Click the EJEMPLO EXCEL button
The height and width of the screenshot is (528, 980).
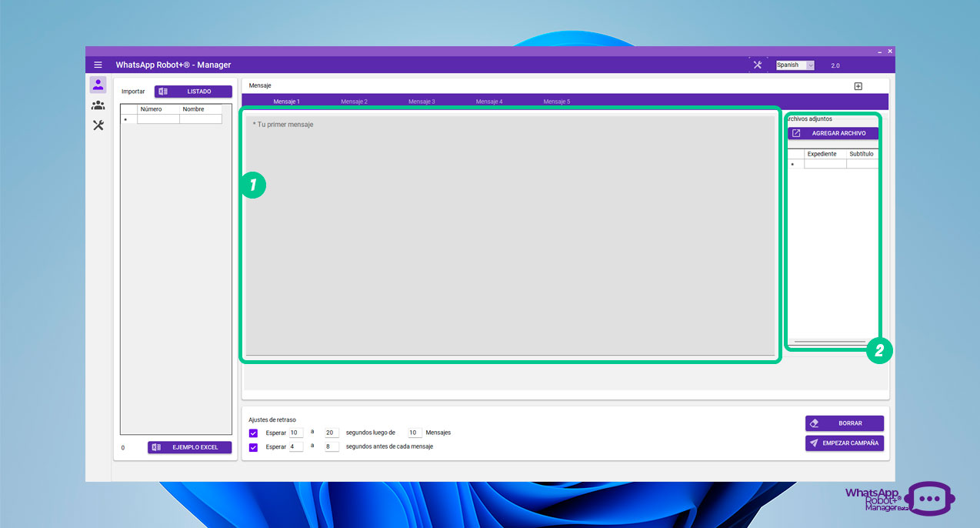pos(189,447)
